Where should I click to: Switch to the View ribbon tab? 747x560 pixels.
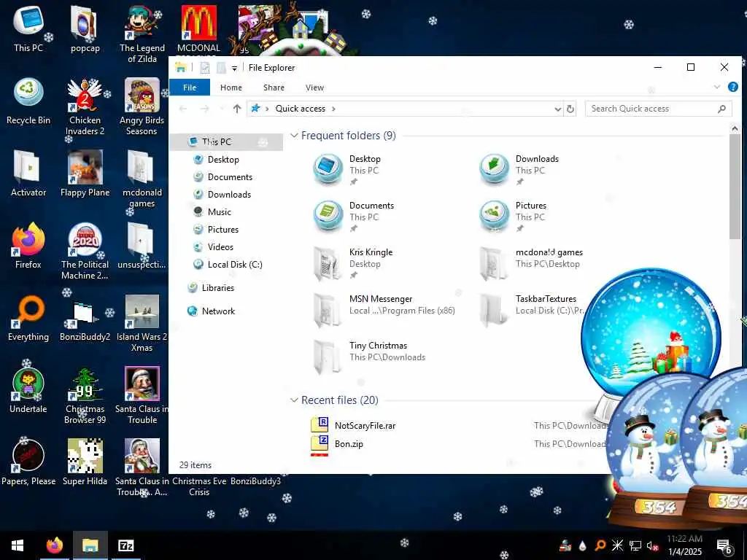coord(314,87)
